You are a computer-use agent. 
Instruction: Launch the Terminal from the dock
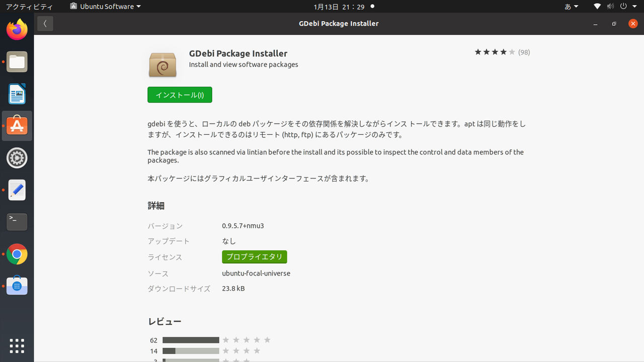coord(17,222)
